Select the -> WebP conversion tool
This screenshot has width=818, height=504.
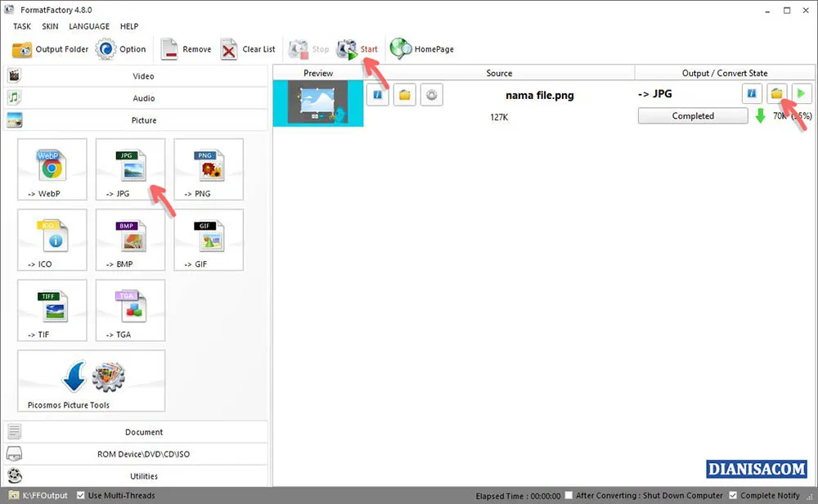click(x=52, y=169)
